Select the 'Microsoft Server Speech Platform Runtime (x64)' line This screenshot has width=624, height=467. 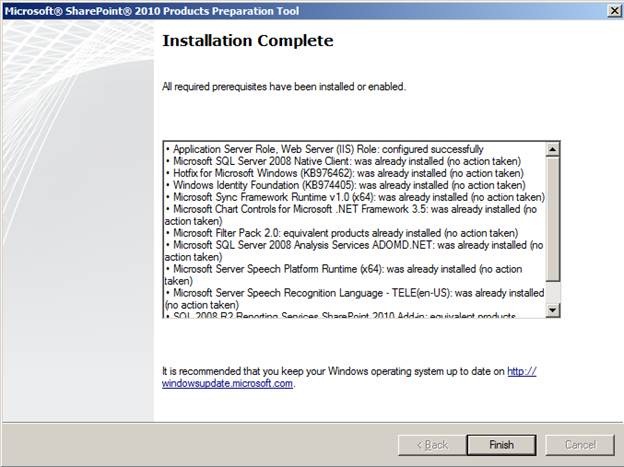tap(343, 275)
